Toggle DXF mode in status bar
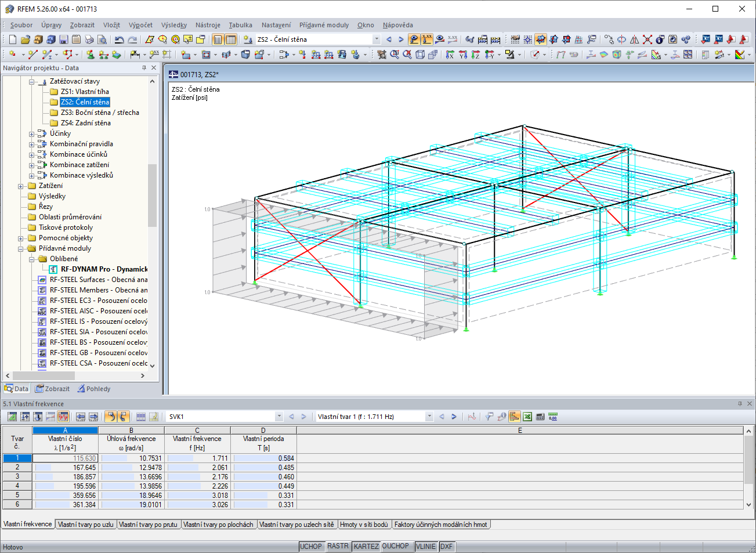The image size is (756, 553). (446, 546)
